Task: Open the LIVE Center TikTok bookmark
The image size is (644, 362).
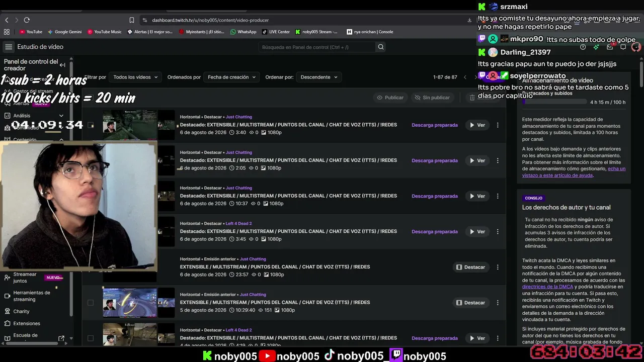Action: click(x=276, y=32)
